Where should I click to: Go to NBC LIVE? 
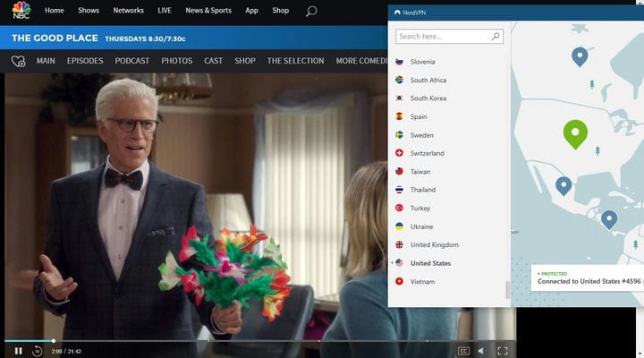pos(165,10)
